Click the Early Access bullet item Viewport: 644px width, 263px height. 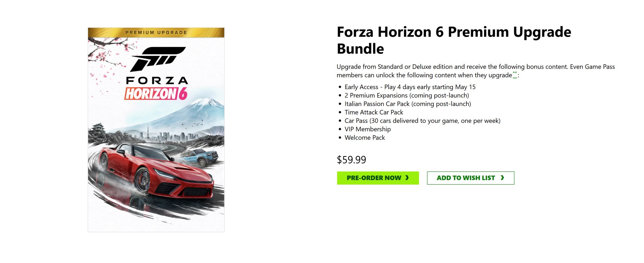click(x=410, y=87)
